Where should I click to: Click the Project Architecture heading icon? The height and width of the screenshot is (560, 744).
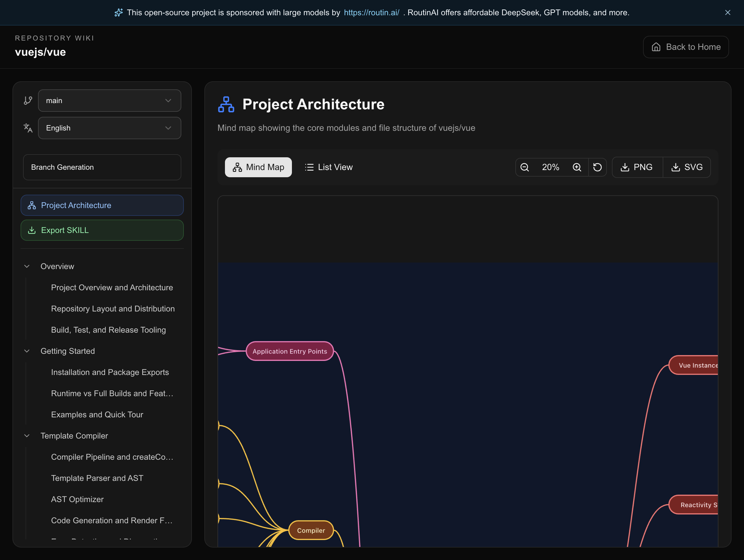pyautogui.click(x=226, y=105)
